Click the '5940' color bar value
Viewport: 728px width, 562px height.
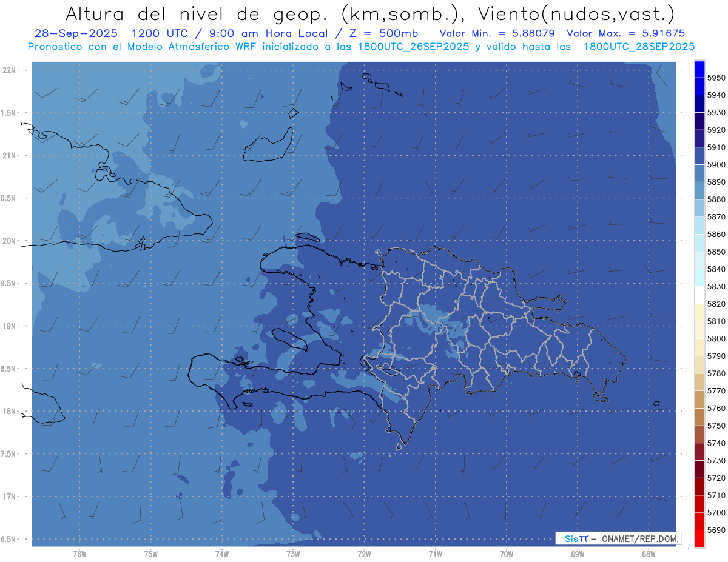tap(716, 95)
